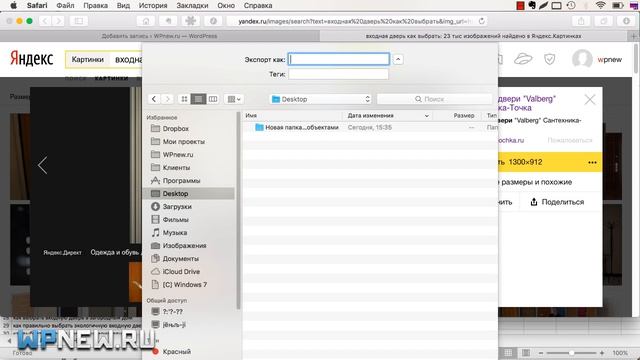The image size is (640, 360).
Task: Open the Правка menu
Action: pos(96,5)
